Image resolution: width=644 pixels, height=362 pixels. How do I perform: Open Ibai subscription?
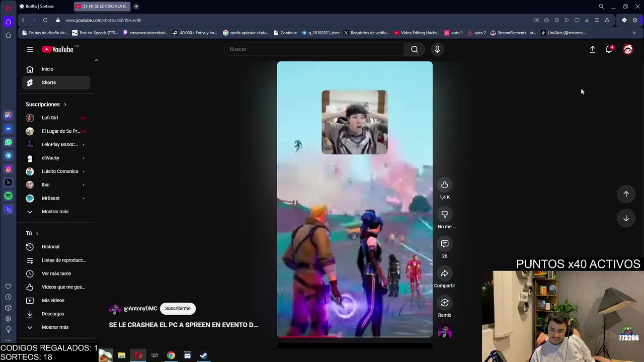56,185
